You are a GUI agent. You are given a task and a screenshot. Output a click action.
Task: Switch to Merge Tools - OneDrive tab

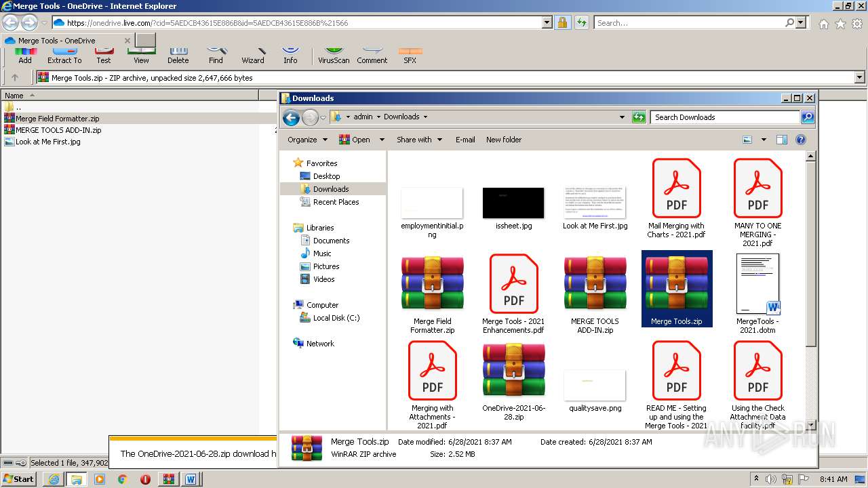tap(66, 41)
